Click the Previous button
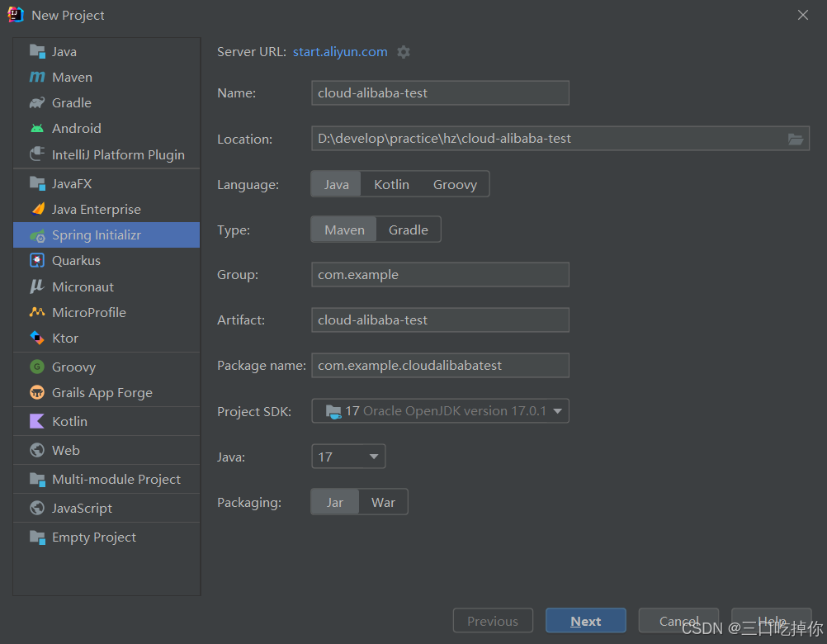This screenshot has width=827, height=644. tap(493, 621)
